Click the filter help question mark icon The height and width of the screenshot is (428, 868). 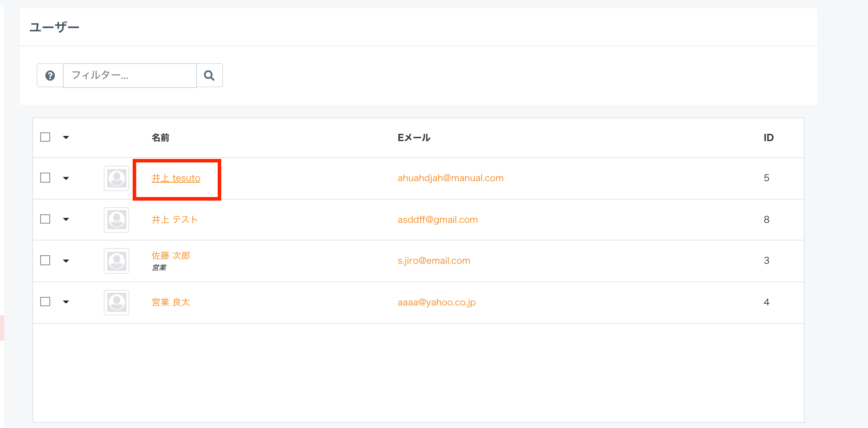click(50, 75)
